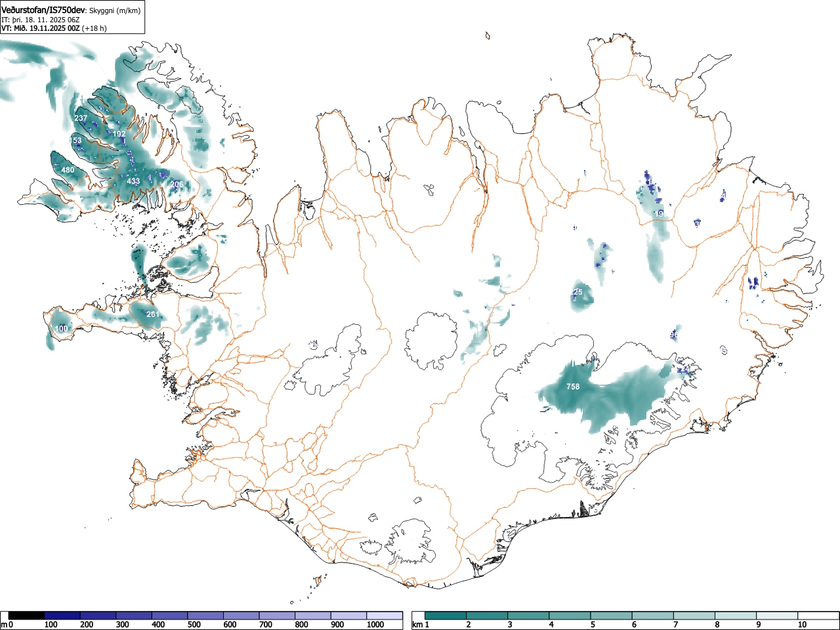
Task: Click the 'm 0' label at scale start
Action: point(7,625)
